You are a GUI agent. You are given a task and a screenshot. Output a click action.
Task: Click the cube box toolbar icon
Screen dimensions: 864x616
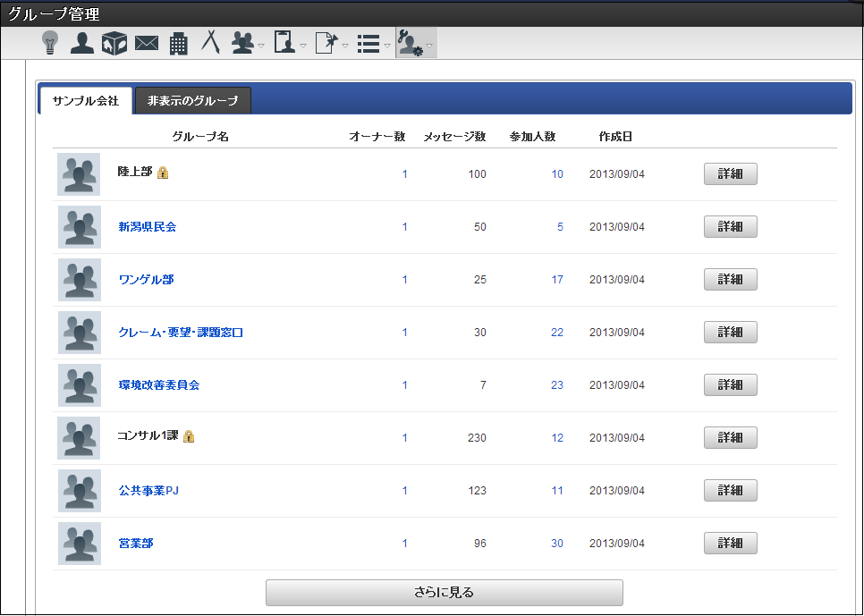(114, 42)
